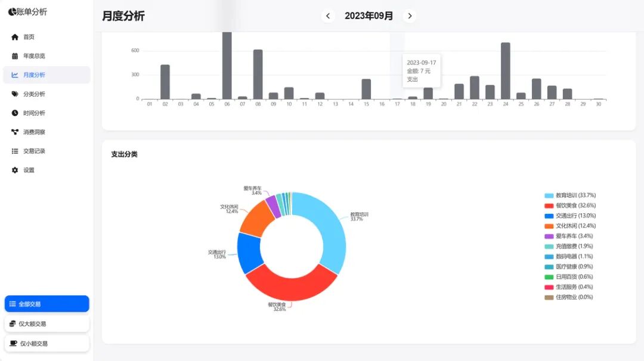644x361 pixels.
Task: Click the bar for day 22
Action: (475, 88)
